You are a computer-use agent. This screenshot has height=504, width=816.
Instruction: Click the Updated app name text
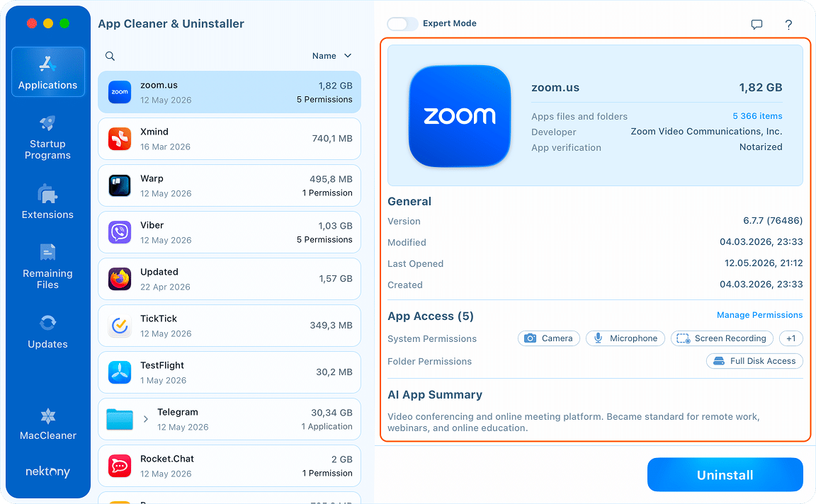click(x=159, y=272)
